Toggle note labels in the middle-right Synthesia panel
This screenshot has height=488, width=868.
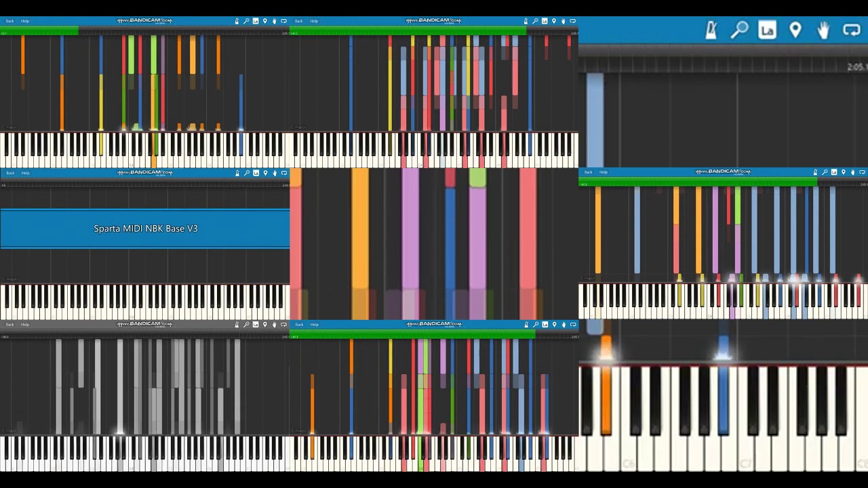834,172
